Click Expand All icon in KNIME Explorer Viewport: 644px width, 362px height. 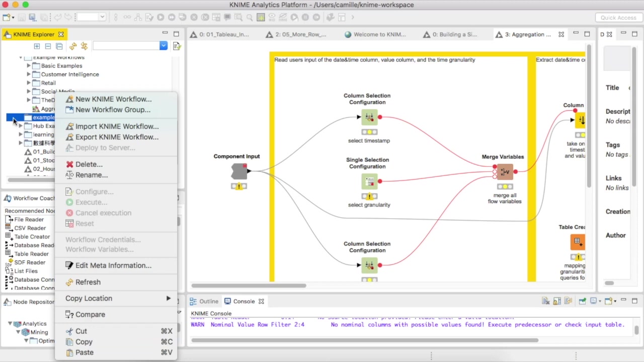pyautogui.click(x=37, y=46)
